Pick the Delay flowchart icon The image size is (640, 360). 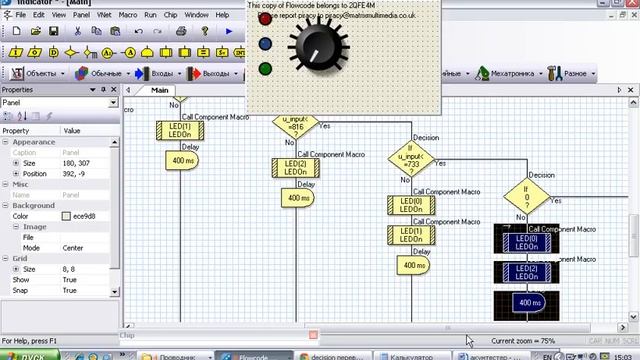point(53,53)
